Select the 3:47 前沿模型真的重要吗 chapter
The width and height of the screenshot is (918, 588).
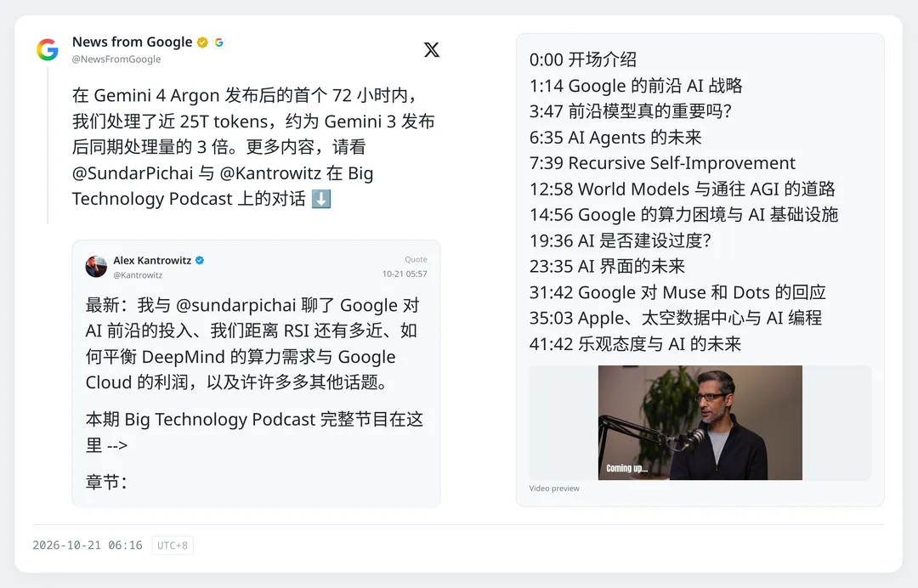631,111
